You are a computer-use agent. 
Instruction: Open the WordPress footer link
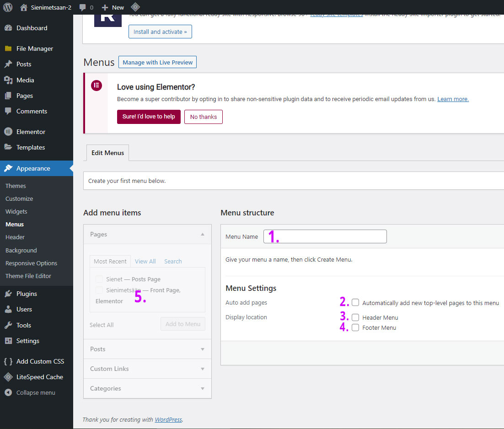click(x=168, y=419)
